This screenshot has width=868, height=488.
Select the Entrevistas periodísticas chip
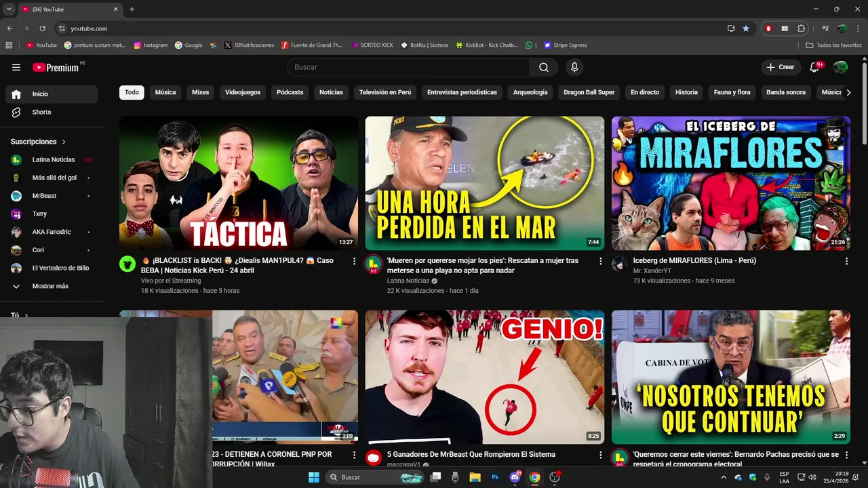click(x=462, y=92)
